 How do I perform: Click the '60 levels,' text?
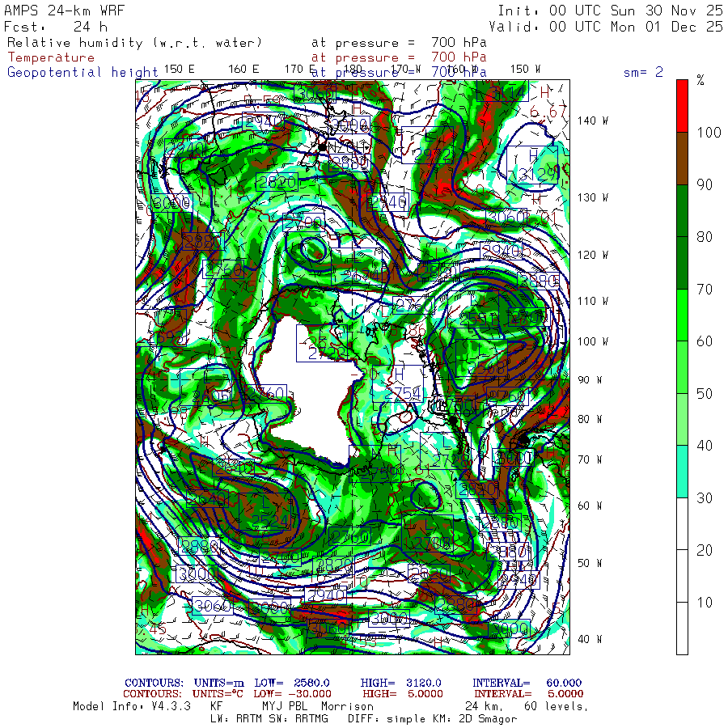click(x=557, y=706)
